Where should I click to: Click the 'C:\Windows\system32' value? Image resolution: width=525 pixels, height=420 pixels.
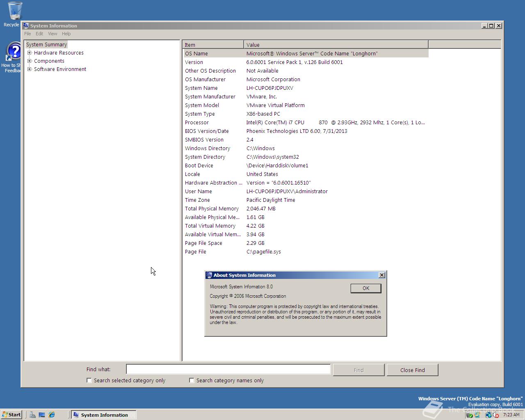273,157
